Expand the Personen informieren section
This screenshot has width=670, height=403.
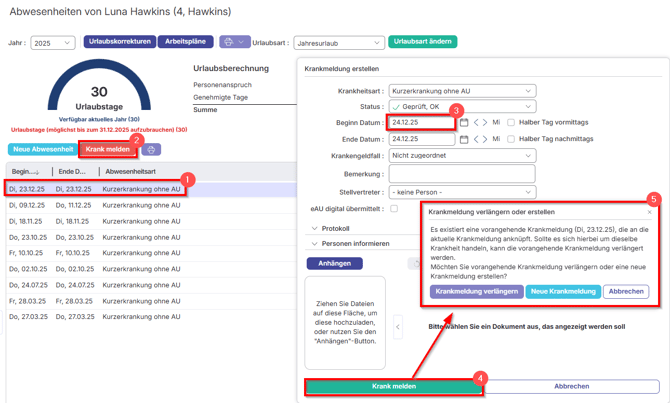pos(355,244)
